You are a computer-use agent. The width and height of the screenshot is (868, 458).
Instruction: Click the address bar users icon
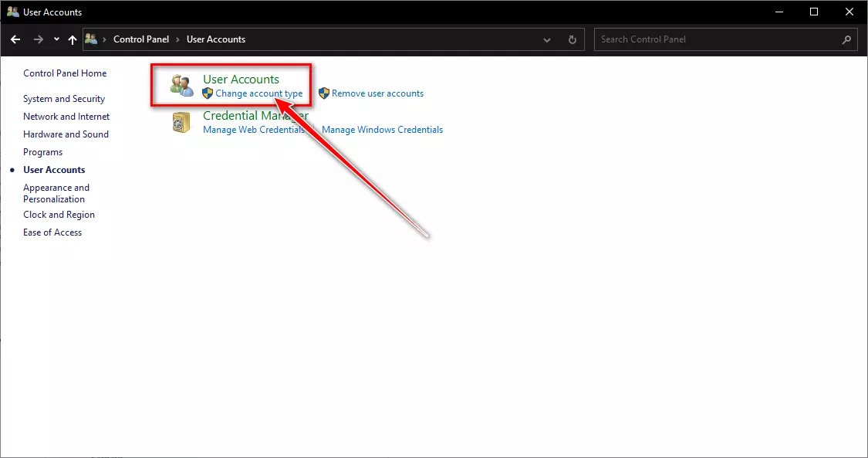pos(91,39)
